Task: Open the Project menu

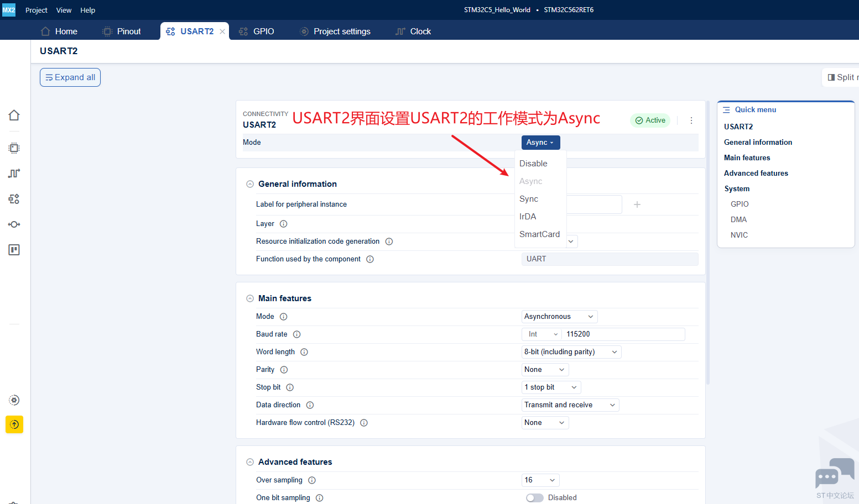Action: [x=37, y=10]
